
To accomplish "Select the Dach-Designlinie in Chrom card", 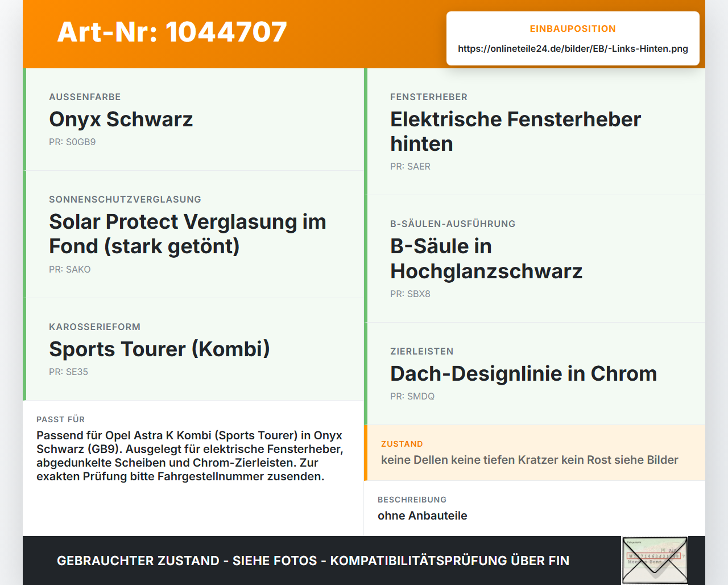I will [535, 374].
